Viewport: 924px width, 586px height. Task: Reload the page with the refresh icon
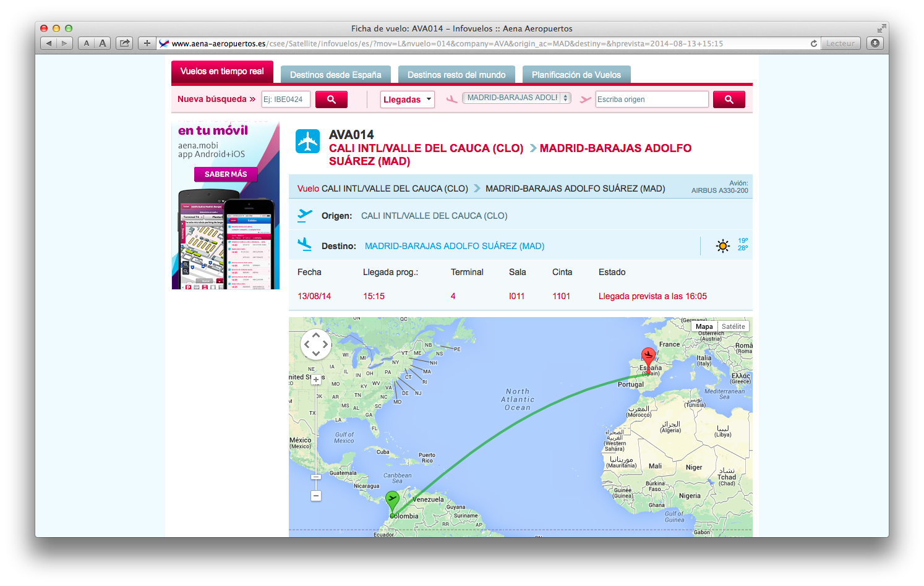coord(813,43)
